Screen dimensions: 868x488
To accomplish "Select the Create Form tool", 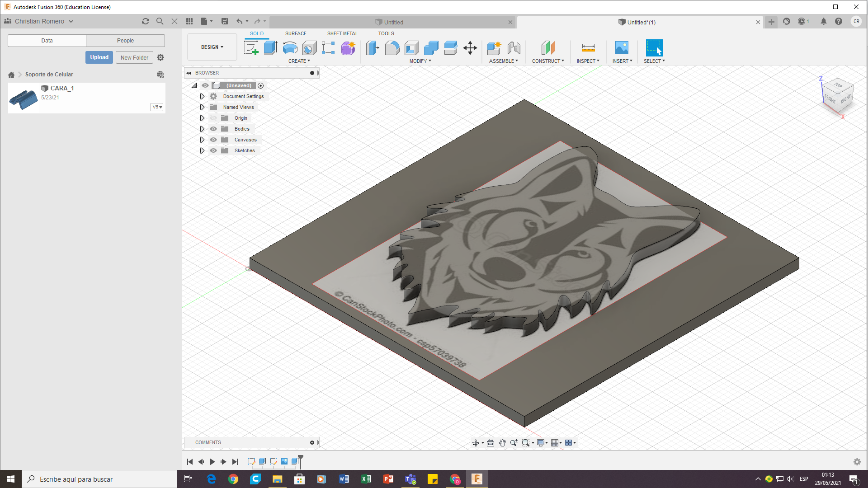I will click(348, 47).
